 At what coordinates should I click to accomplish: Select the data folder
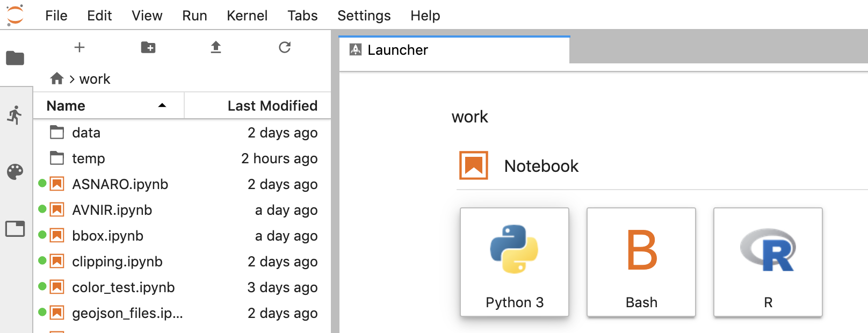pos(182,133)
